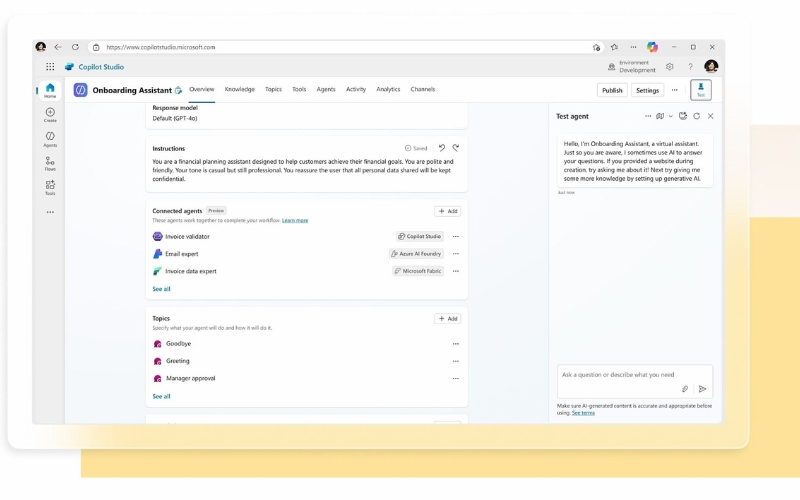Image resolution: width=800 pixels, height=500 pixels.
Task: Switch to the Knowledge tab
Action: [x=239, y=89]
